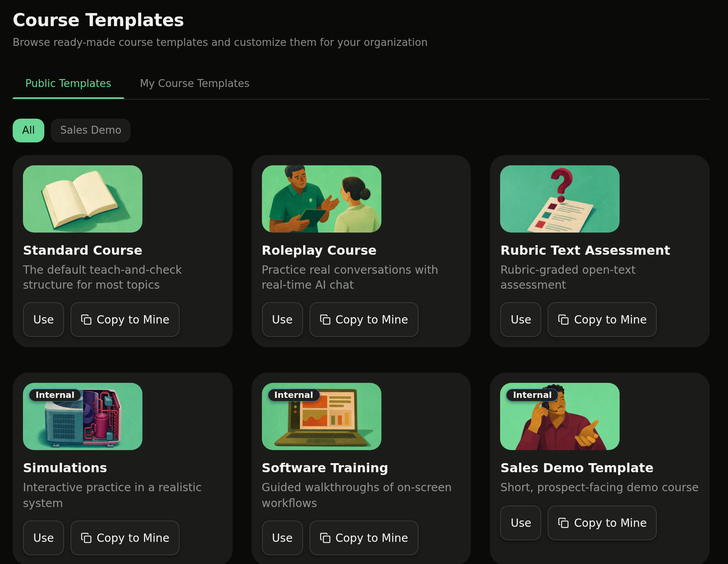This screenshot has height=564, width=728.
Task: Copy Rubric Text Assessment to Mine
Action: 602,320
